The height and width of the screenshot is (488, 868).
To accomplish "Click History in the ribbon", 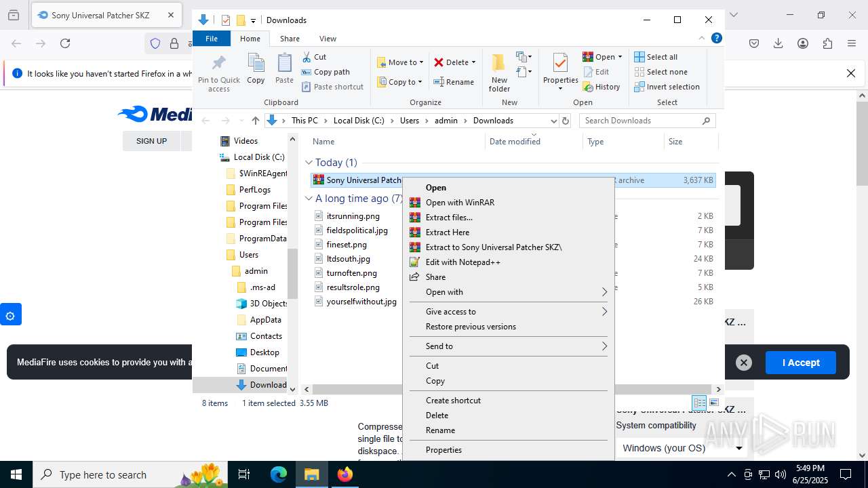I will pyautogui.click(x=601, y=87).
